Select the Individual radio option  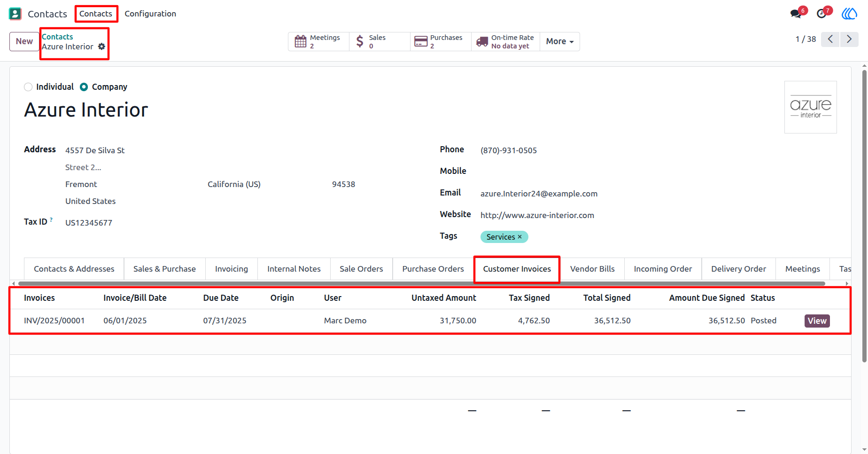28,87
